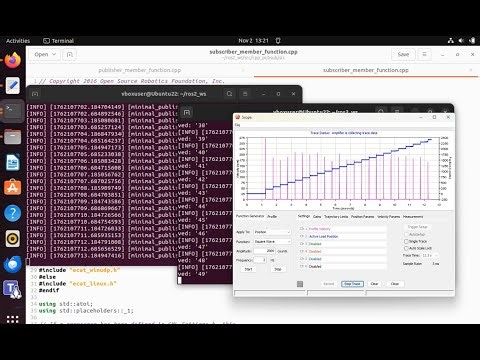Switch to Trajectory Limits tab
The height and width of the screenshot is (360, 480).
point(336,217)
